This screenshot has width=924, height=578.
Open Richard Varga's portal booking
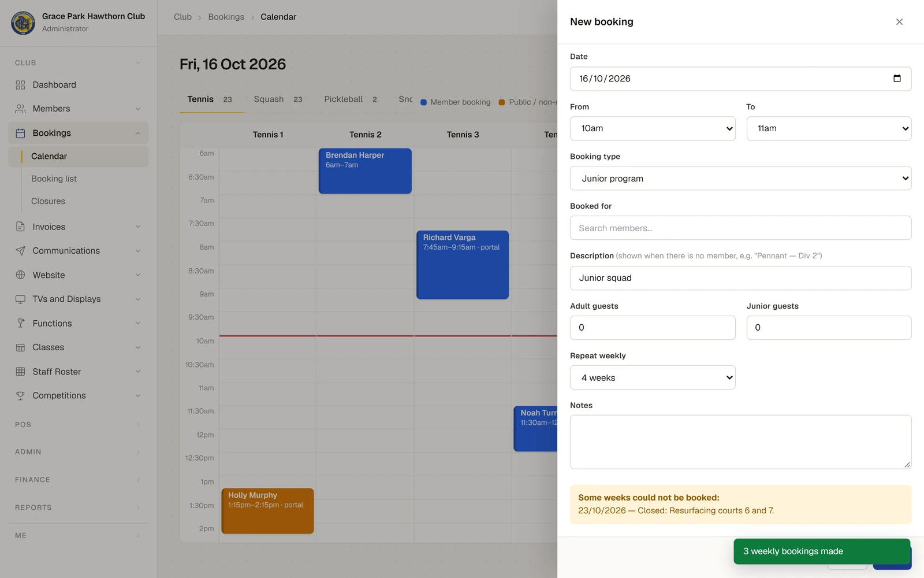point(463,265)
